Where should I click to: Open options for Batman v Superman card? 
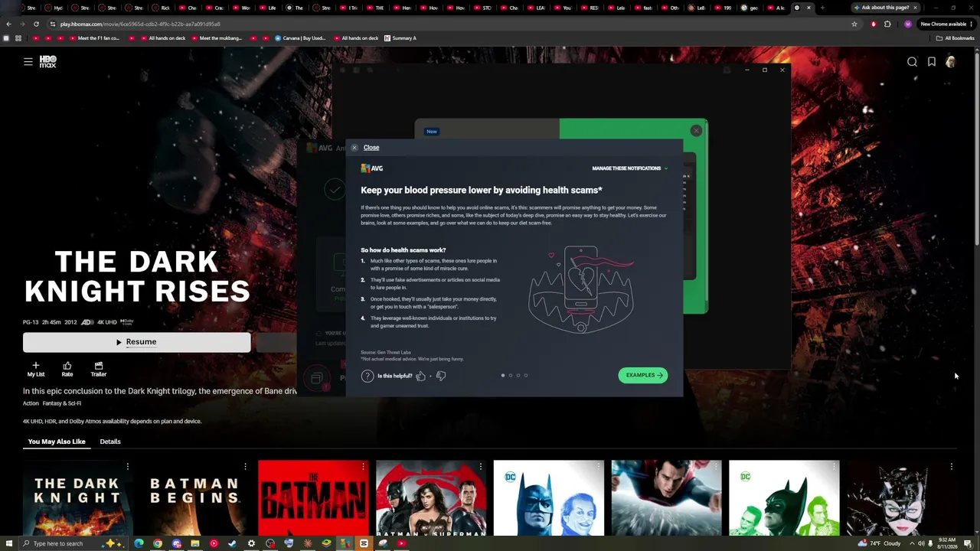(x=481, y=466)
